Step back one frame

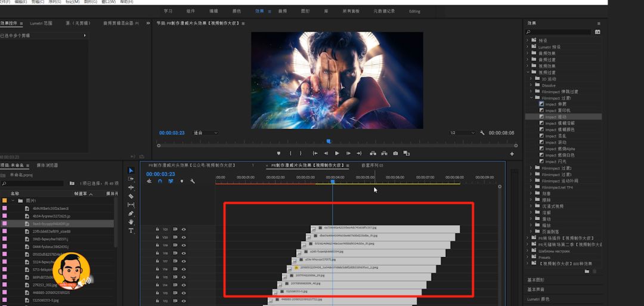tap(326, 153)
